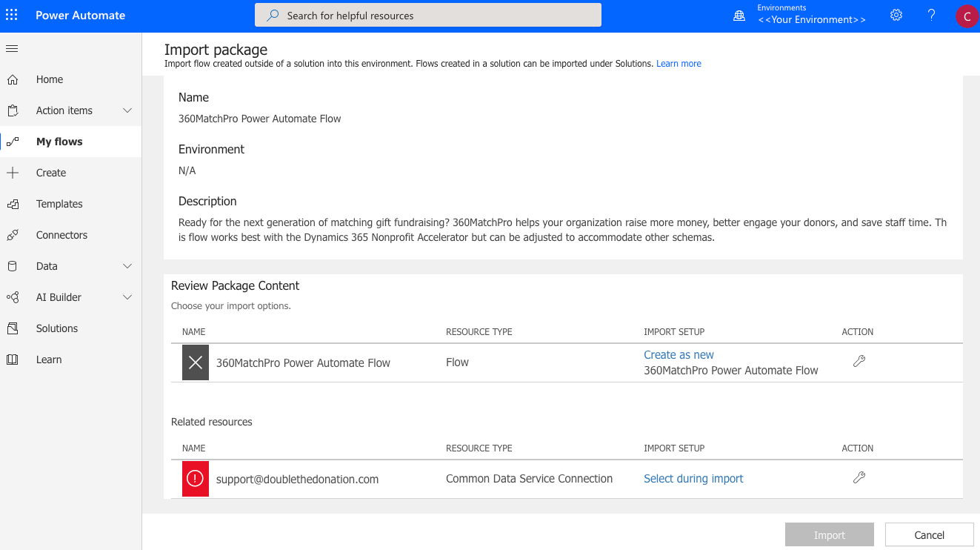Click the flow icon beside 360MatchPro Power Automate Flow
The width and height of the screenshot is (980, 550).
[196, 362]
